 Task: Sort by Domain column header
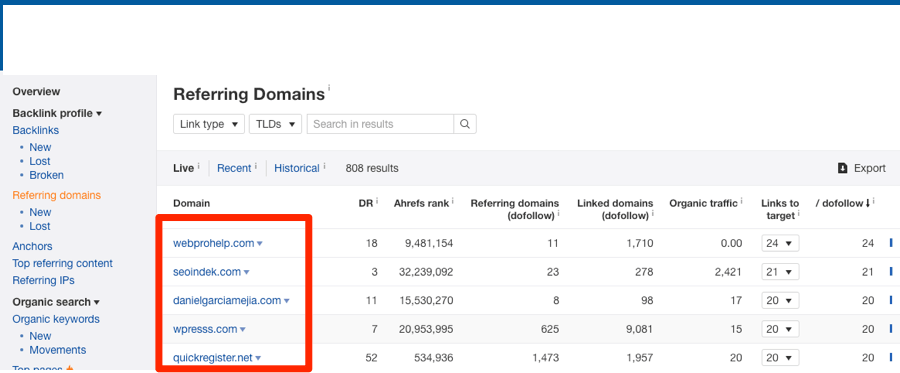[191, 203]
